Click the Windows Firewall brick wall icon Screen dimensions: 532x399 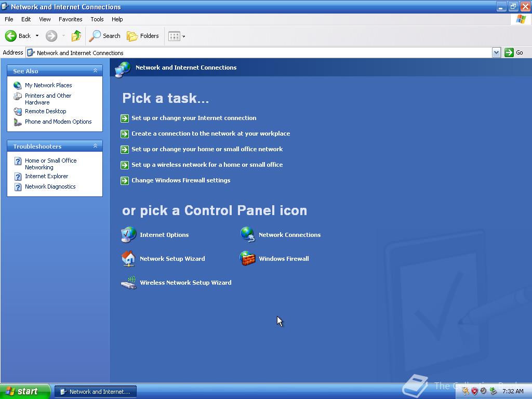(247, 259)
